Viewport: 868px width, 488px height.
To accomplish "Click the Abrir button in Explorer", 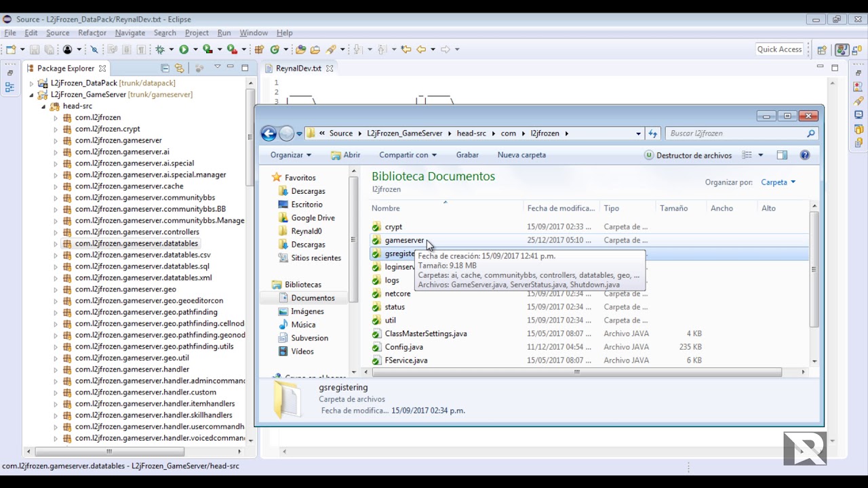I will pos(346,155).
